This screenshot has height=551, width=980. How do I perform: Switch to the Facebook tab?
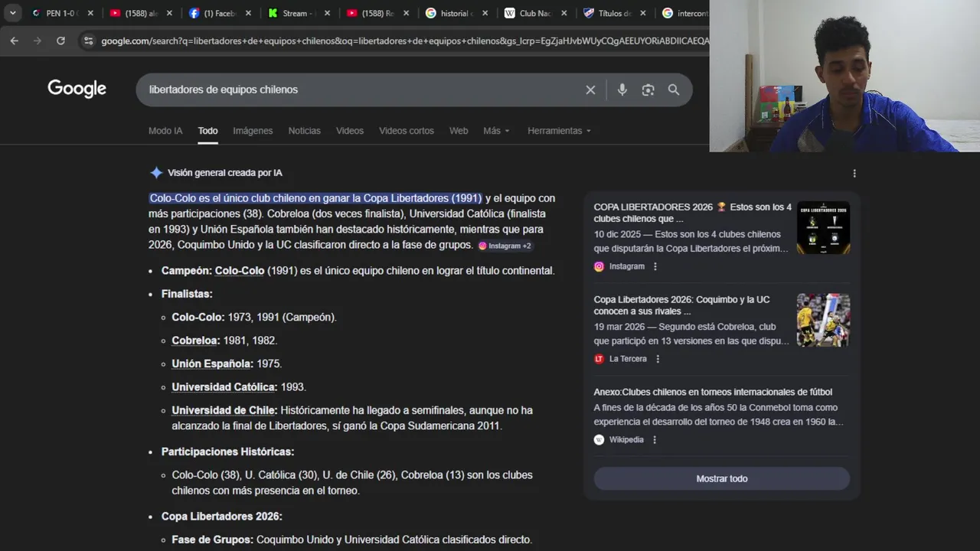click(219, 13)
